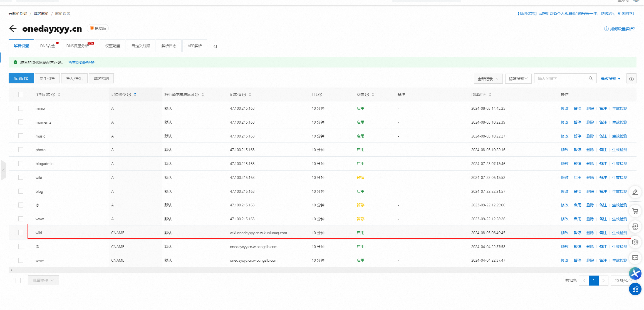The width and height of the screenshot is (644, 310).
Task: Sort by status arrows
Action: click(373, 94)
